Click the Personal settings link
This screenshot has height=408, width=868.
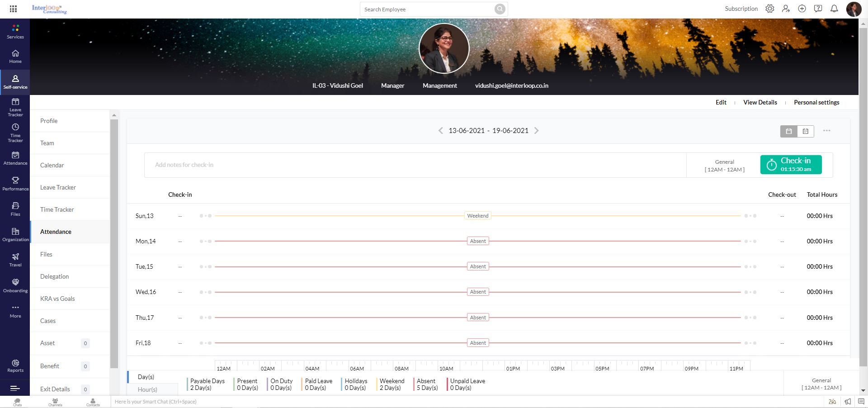pos(816,102)
